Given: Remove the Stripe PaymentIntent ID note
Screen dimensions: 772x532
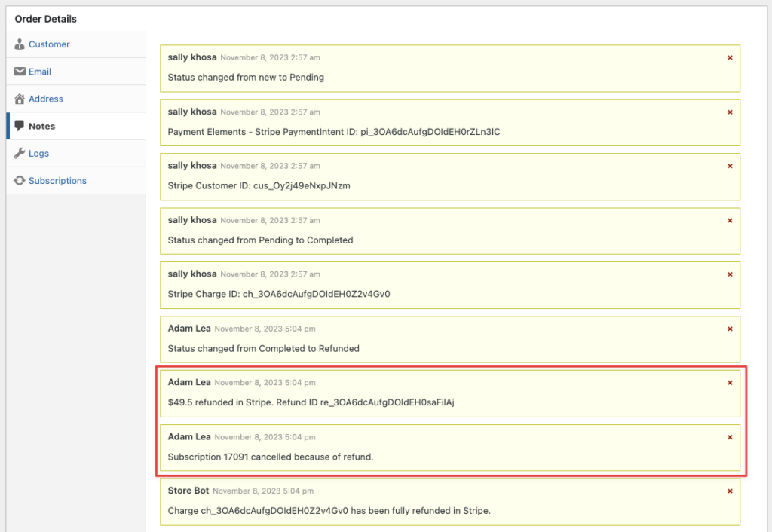Looking at the screenshot, I should tap(730, 112).
